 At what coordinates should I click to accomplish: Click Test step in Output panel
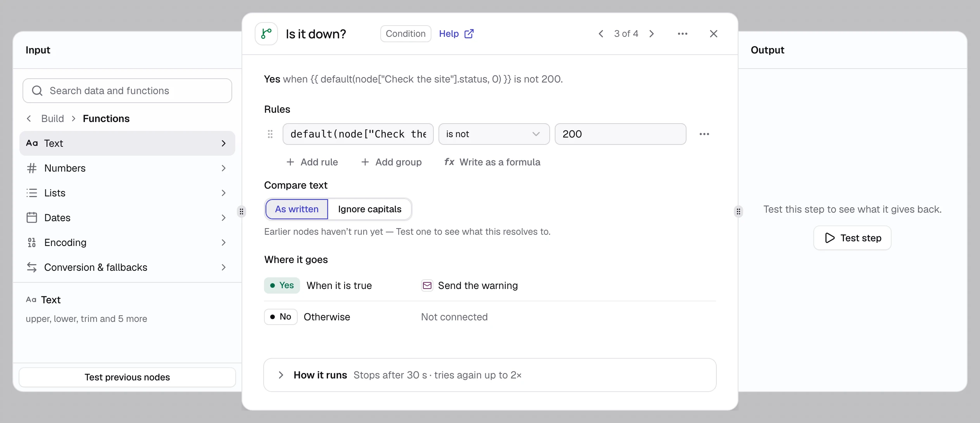click(x=852, y=238)
